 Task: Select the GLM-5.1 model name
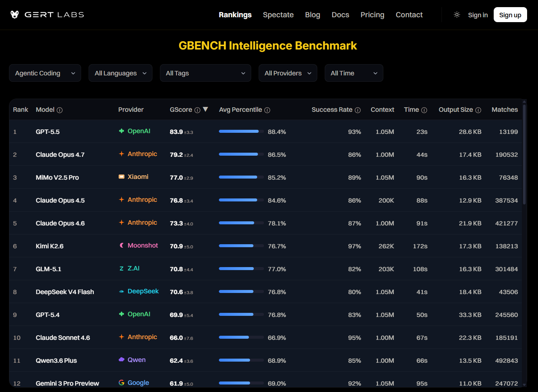(48, 269)
